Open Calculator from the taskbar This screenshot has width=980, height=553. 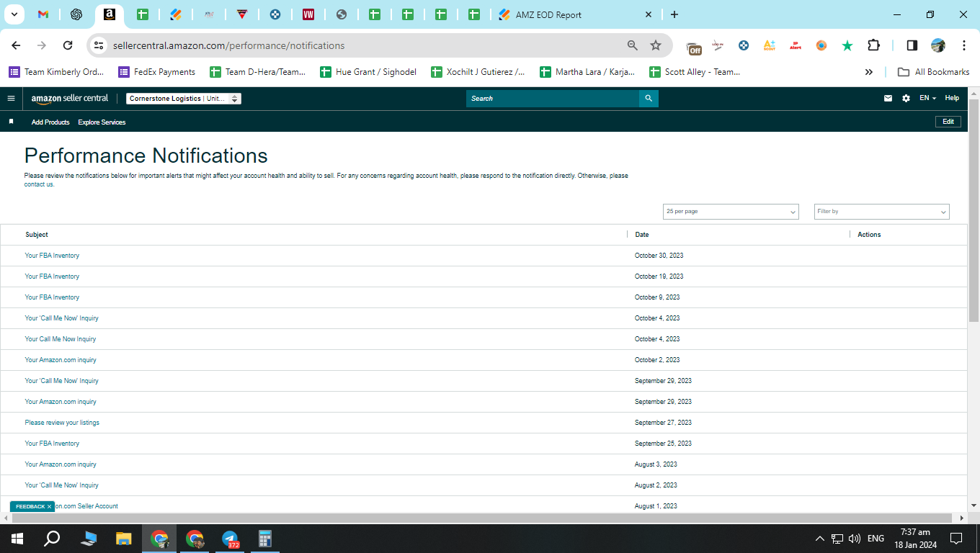click(x=264, y=538)
